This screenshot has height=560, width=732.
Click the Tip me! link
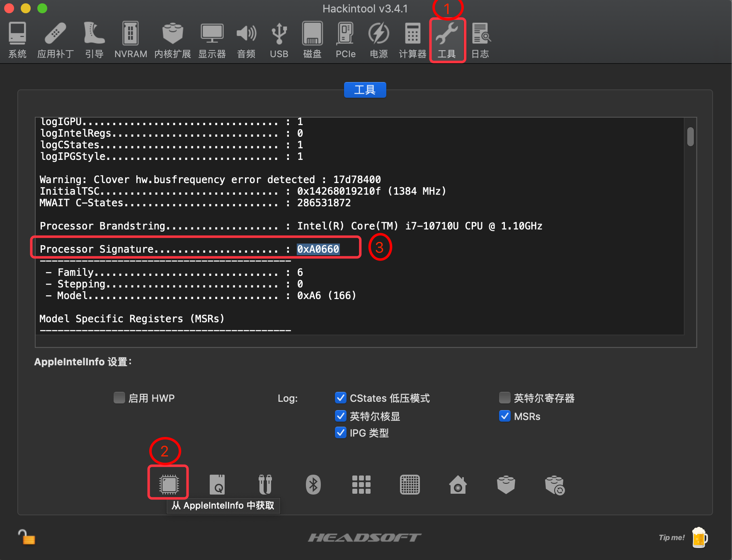(x=671, y=538)
